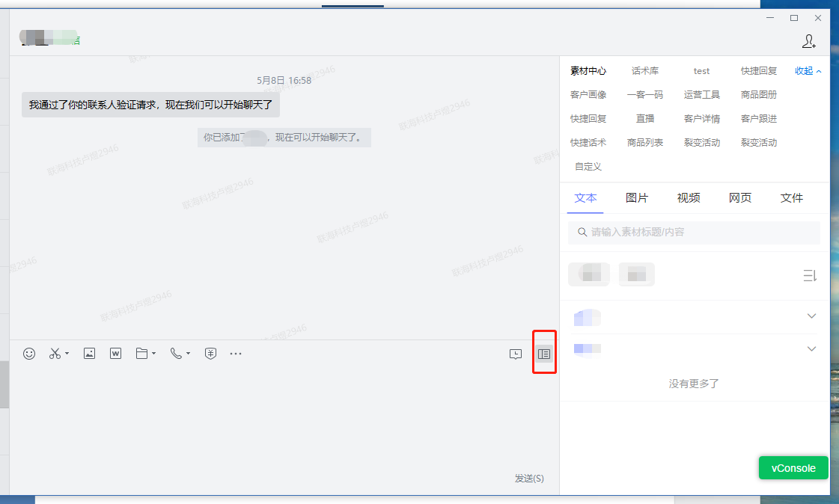Switch to the 文件 tab
Viewport: 839px width, 504px height.
tap(791, 198)
